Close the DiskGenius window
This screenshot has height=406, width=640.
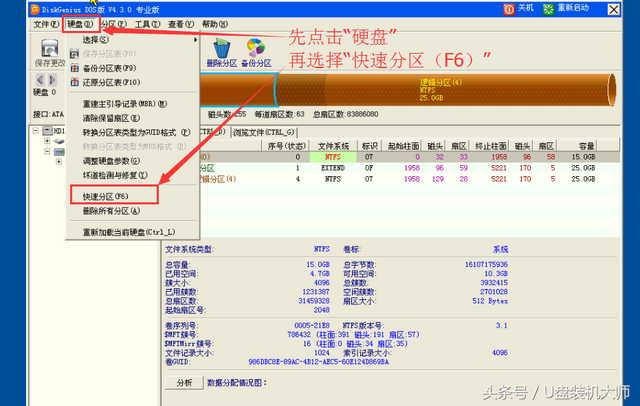(x=613, y=9)
